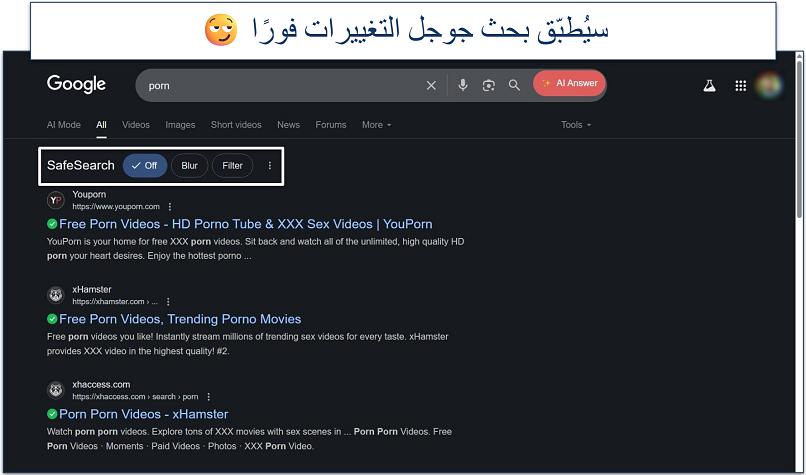
Task: Set SafeSearch to Off
Action: pos(145,165)
